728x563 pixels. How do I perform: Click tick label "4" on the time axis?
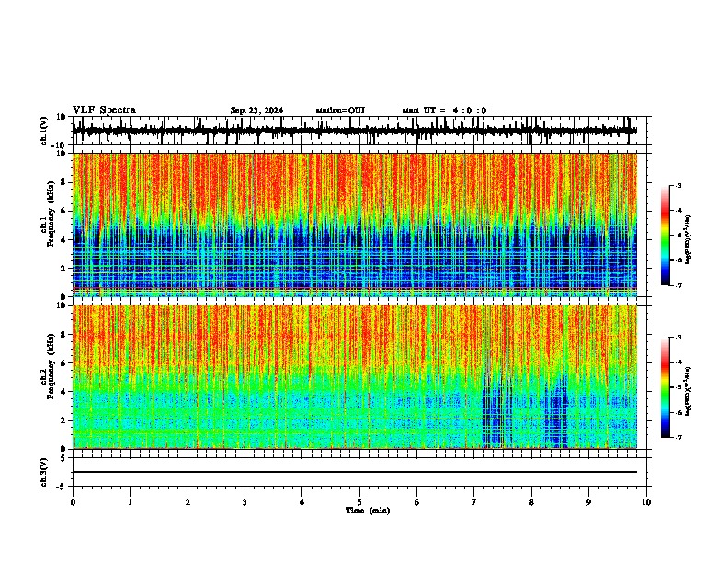(302, 502)
